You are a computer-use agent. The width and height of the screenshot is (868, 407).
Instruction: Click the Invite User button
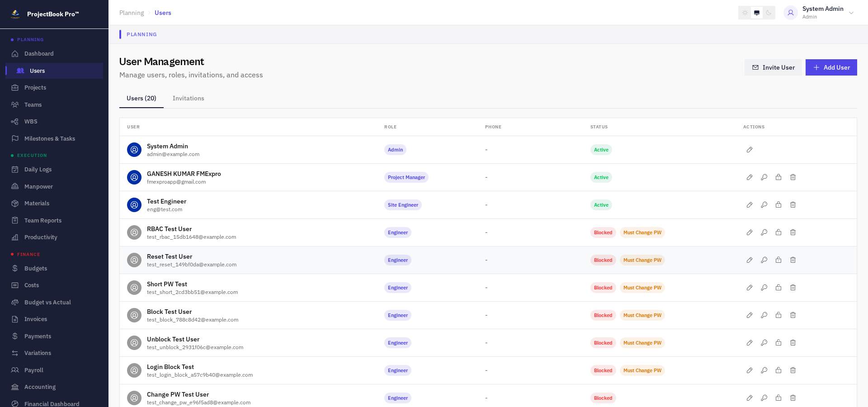coord(773,67)
